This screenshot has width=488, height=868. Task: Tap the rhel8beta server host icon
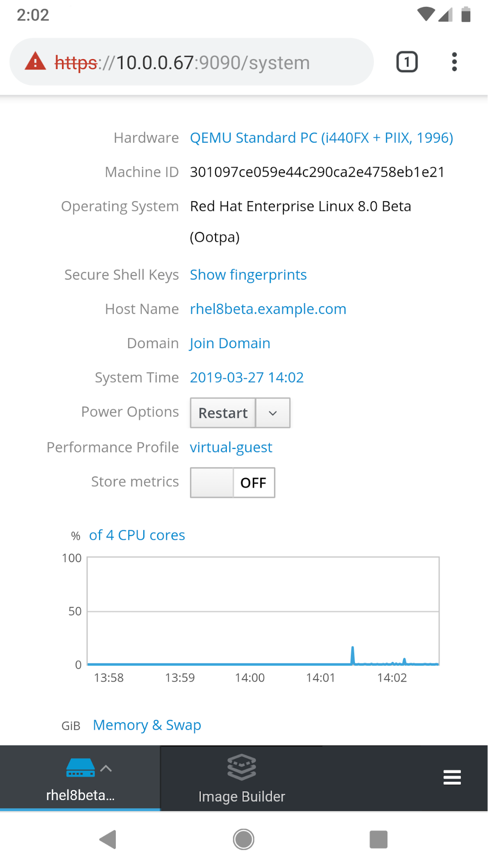point(80,768)
